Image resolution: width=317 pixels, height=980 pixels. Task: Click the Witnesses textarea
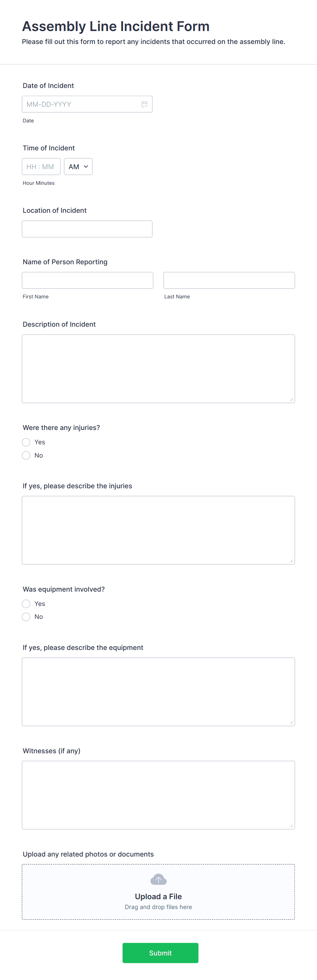click(158, 795)
